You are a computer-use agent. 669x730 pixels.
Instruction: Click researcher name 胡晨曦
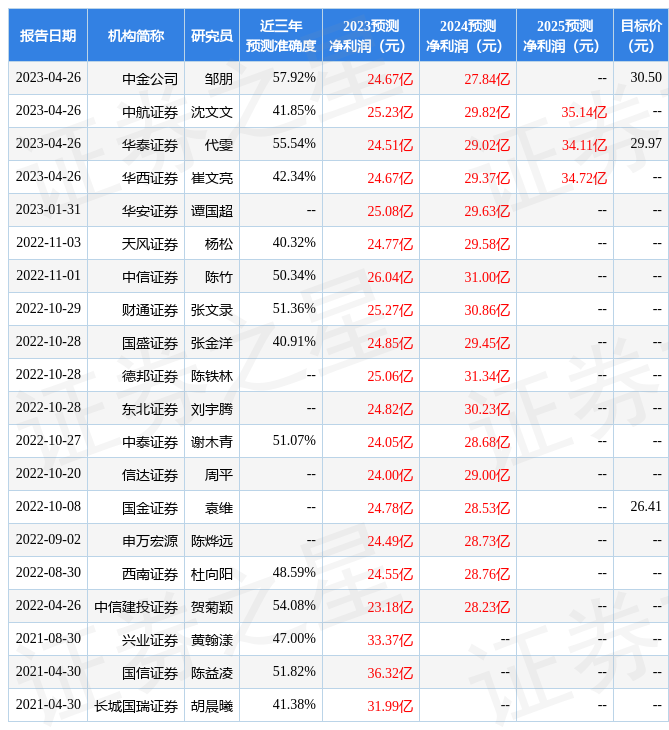[212, 706]
